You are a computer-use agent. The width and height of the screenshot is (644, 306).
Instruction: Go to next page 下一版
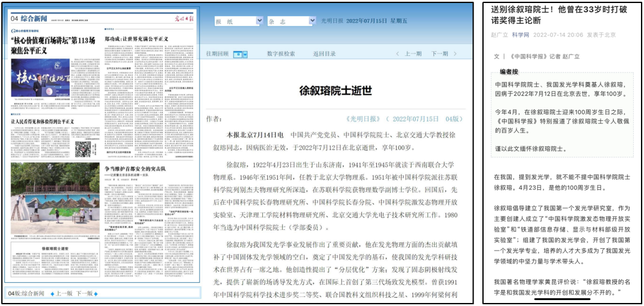[85, 293]
